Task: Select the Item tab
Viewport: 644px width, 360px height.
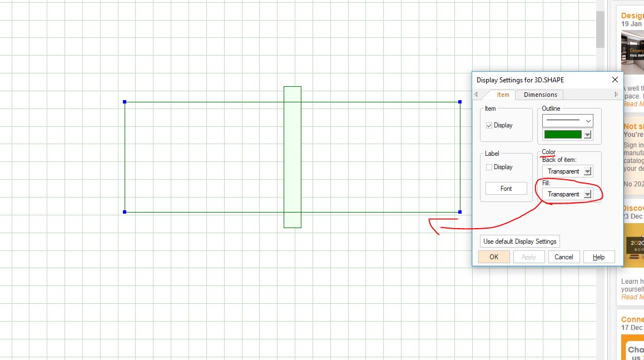Action: [503, 95]
